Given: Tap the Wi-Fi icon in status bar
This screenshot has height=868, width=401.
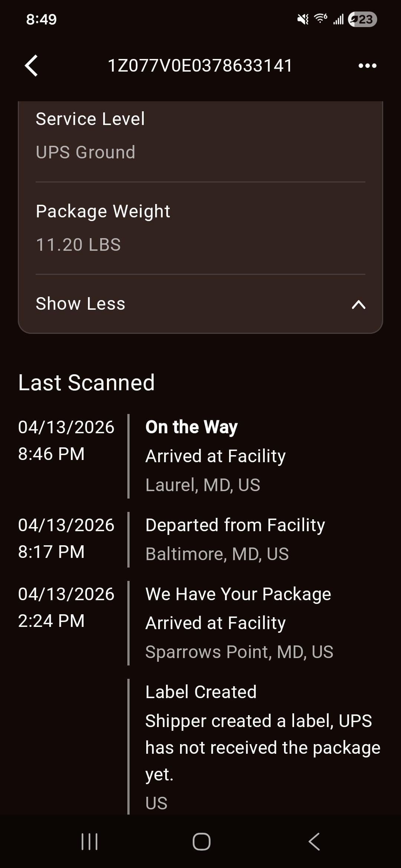Looking at the screenshot, I should tap(320, 19).
